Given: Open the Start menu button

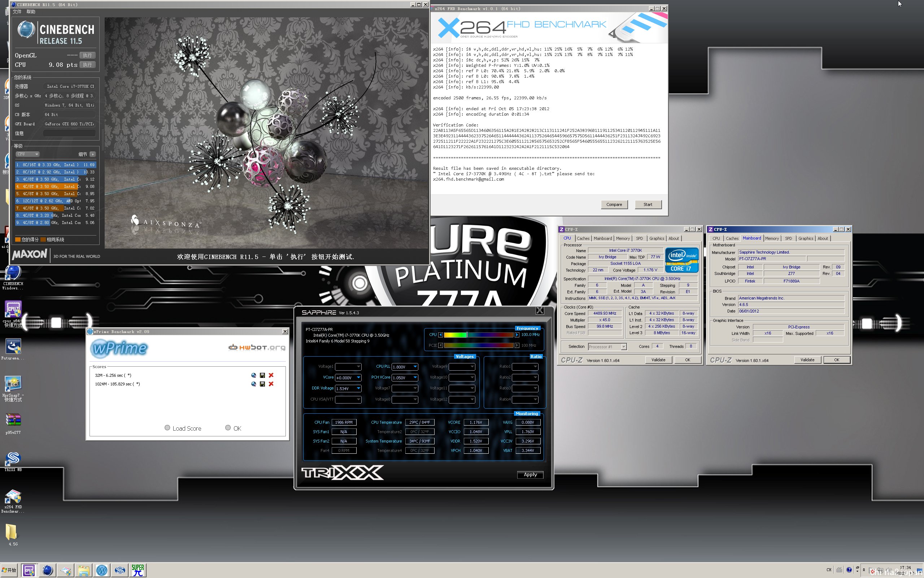Looking at the screenshot, I should click(9, 570).
